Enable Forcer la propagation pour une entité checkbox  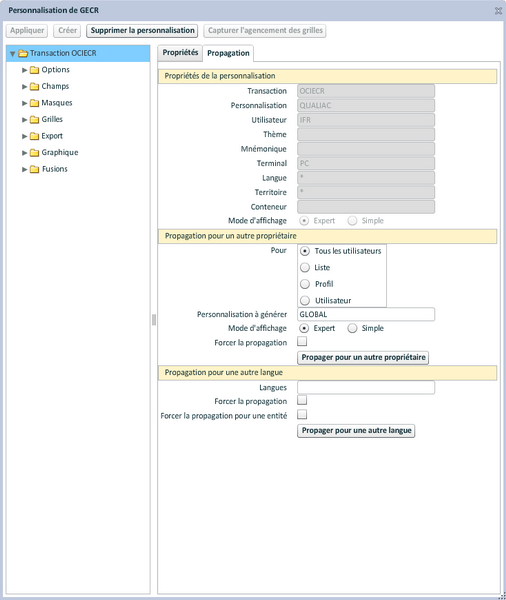click(302, 414)
